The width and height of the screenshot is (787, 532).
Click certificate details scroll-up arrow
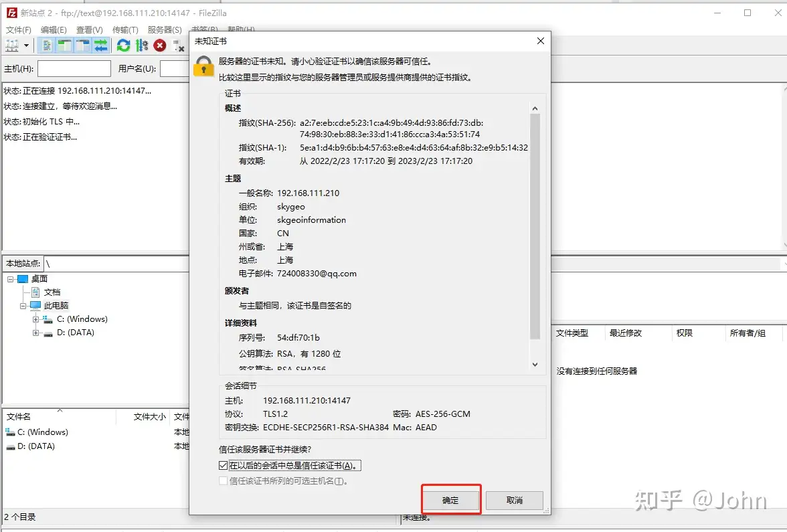535,108
